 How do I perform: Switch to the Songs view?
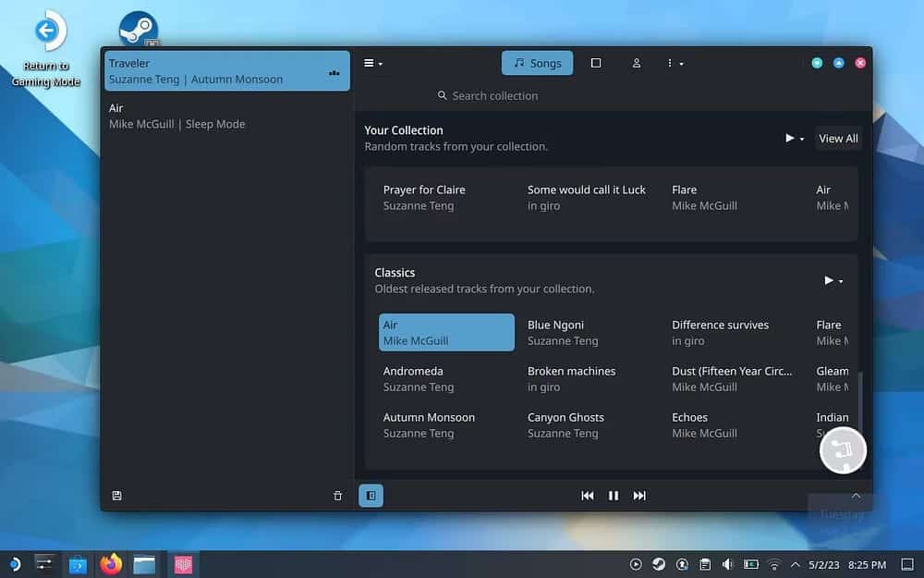point(537,63)
